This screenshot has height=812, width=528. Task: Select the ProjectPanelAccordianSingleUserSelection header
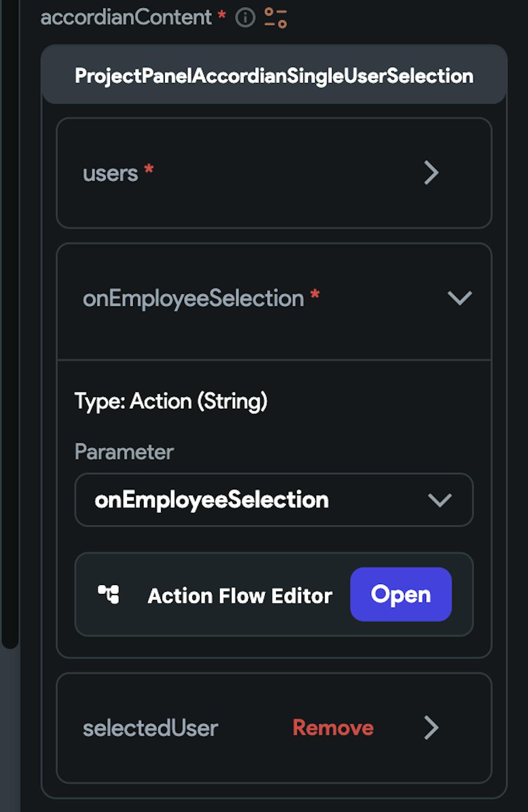[x=274, y=74]
